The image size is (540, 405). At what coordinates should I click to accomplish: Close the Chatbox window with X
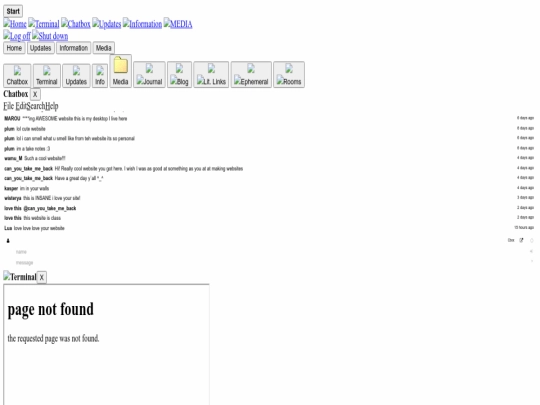coord(35,94)
